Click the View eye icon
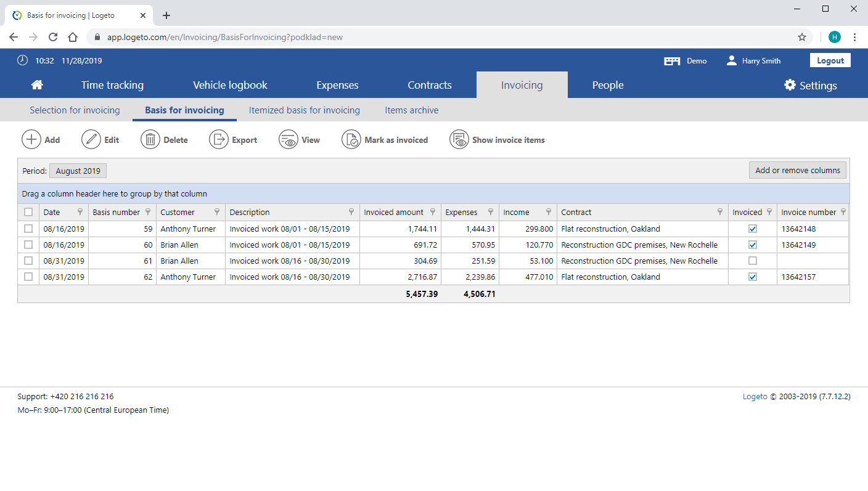Viewport: 868px width, 491px height. coord(289,140)
